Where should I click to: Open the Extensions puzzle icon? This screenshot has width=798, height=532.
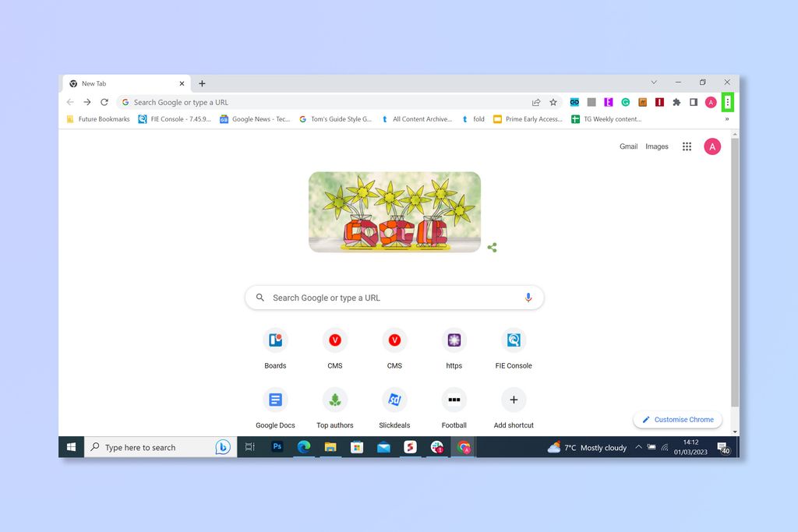[676, 102]
